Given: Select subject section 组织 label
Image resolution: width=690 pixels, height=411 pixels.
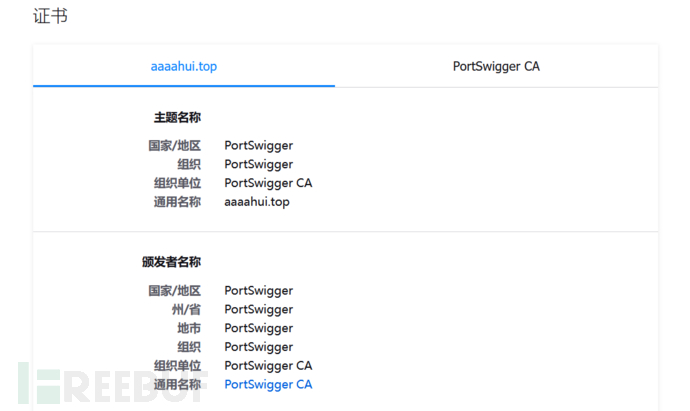Looking at the screenshot, I should 189,164.
